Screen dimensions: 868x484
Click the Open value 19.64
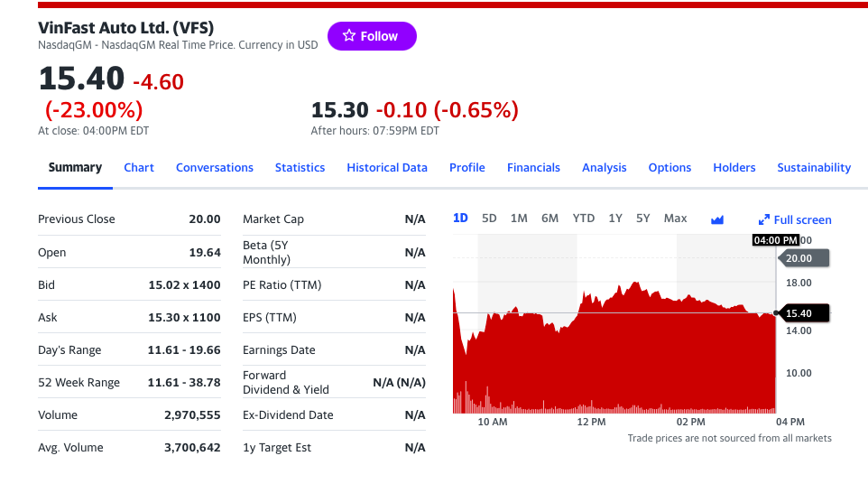(205, 253)
